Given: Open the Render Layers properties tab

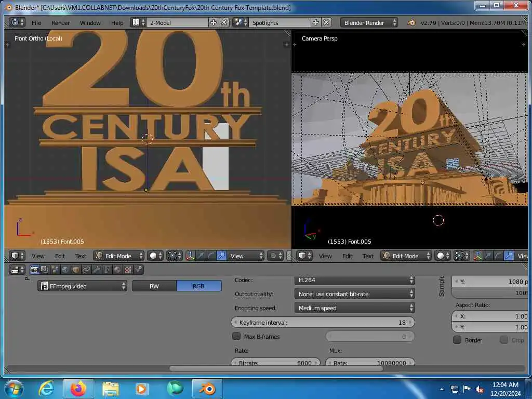Looking at the screenshot, I should 45,270.
